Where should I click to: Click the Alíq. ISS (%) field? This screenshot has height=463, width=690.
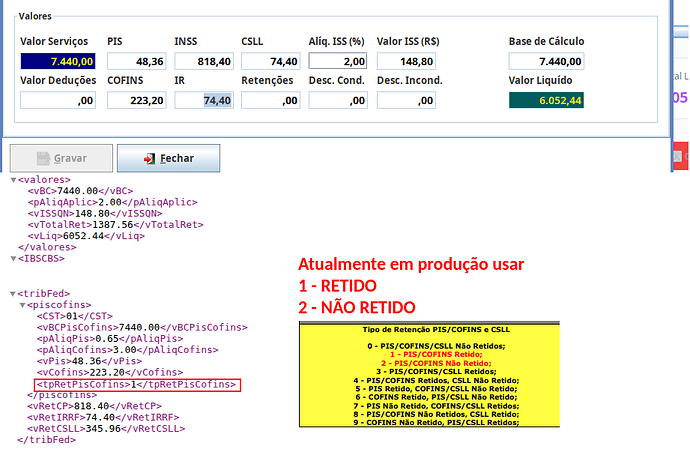click(x=339, y=61)
